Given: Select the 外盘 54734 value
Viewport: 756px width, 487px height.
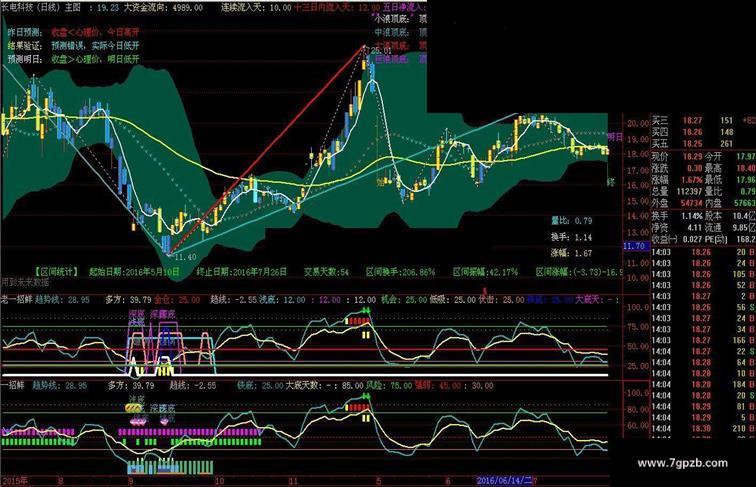Looking at the screenshot, I should click(677, 203).
